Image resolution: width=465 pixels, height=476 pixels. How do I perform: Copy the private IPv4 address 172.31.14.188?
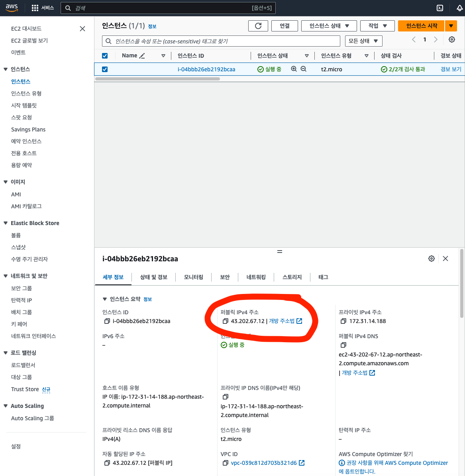[343, 321]
